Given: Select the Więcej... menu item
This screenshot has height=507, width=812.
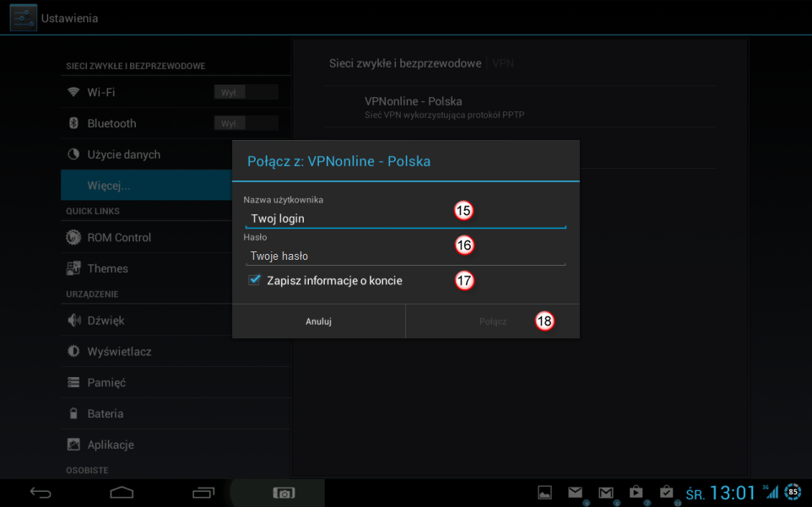Looking at the screenshot, I should click(146, 186).
